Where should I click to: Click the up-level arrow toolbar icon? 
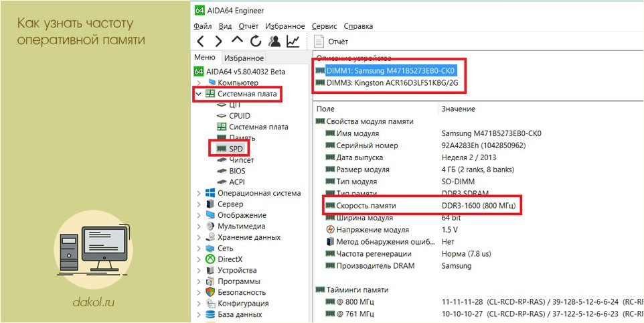[237, 40]
